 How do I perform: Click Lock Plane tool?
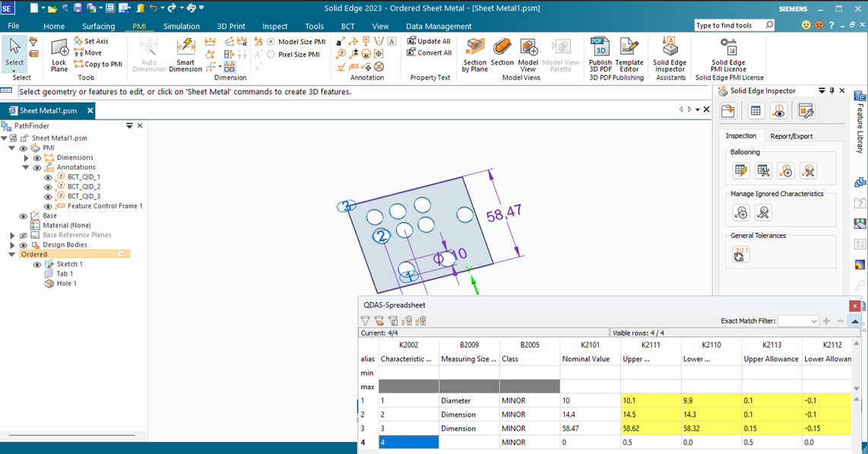(59, 55)
